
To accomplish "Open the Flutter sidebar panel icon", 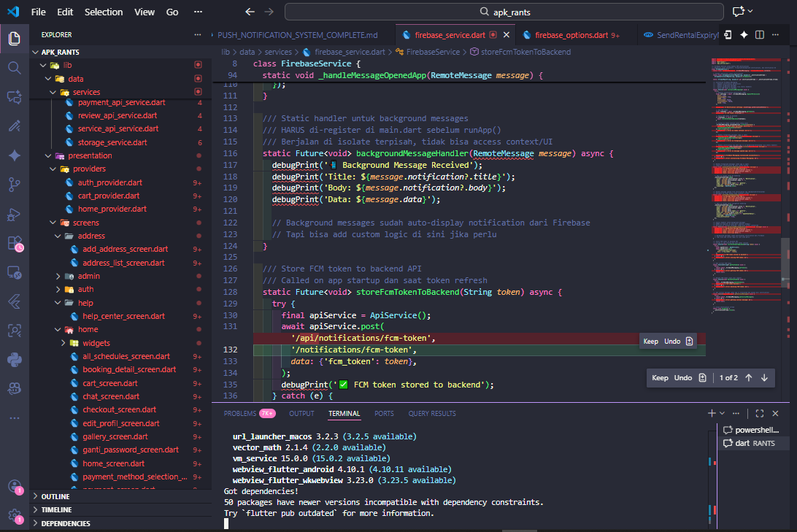I will 14,301.
